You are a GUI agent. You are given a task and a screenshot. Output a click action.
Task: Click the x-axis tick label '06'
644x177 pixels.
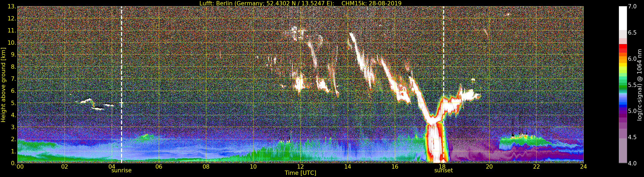[159, 167]
